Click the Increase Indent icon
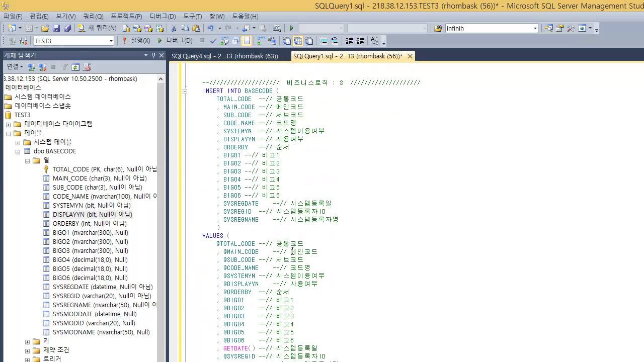644x362 pixels. click(360, 41)
